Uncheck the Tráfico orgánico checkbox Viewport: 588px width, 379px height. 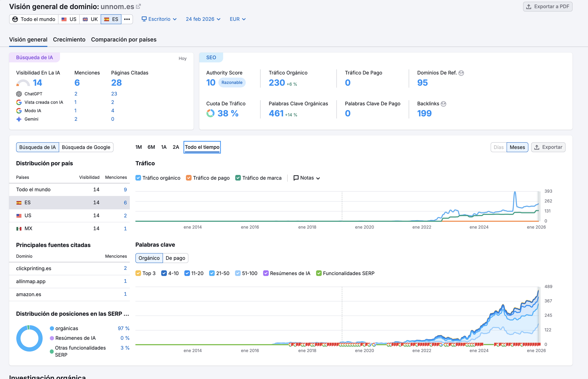(x=138, y=178)
